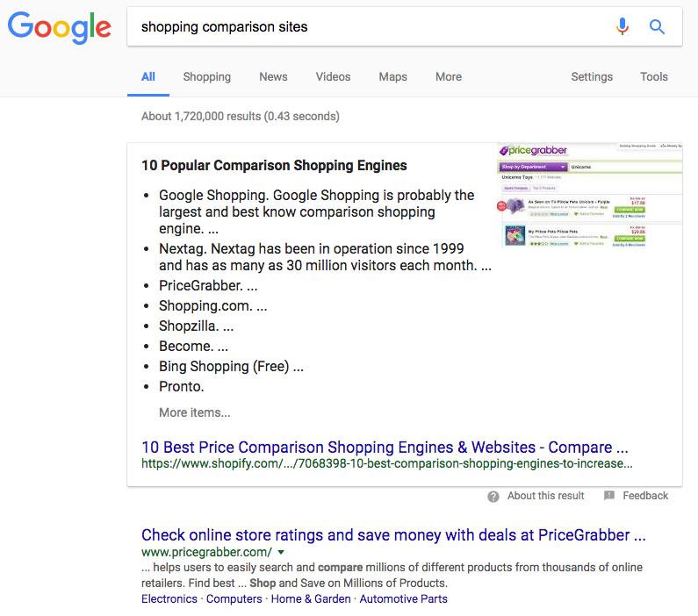Expand the More items link
Viewport: 698px width, 616px height.
[x=195, y=412]
